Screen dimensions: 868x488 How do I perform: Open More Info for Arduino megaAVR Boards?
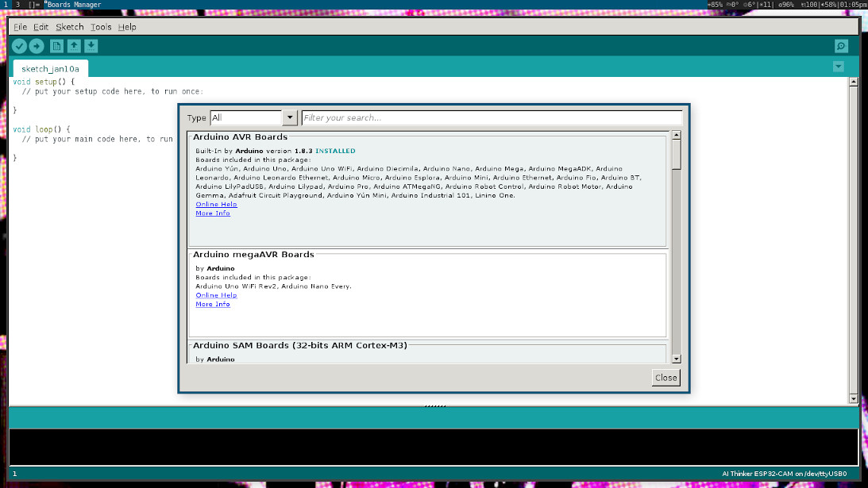[213, 305]
